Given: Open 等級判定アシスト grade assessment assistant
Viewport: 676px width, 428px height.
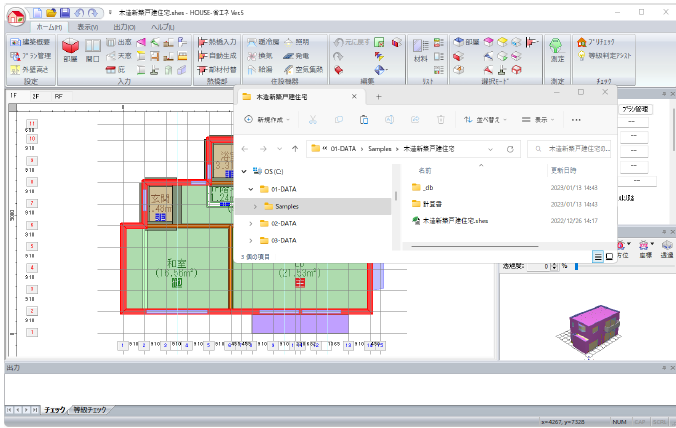Looking at the screenshot, I should (604, 56).
